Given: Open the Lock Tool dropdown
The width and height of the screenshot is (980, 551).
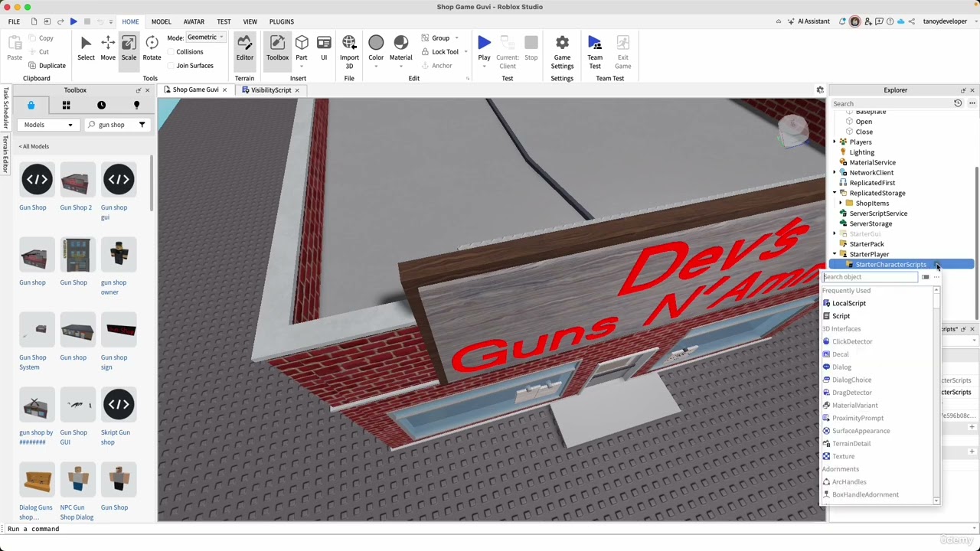Looking at the screenshot, I should (x=465, y=52).
